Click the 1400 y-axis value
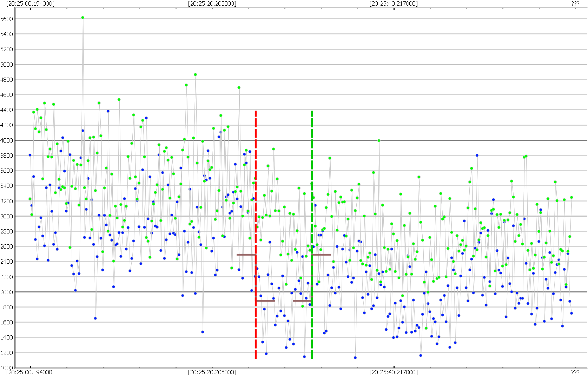 [7, 337]
